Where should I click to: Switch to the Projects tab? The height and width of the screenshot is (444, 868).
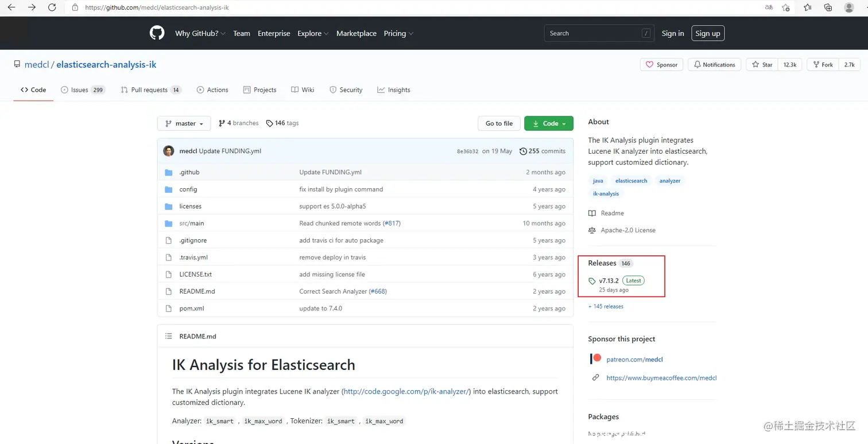pos(259,89)
